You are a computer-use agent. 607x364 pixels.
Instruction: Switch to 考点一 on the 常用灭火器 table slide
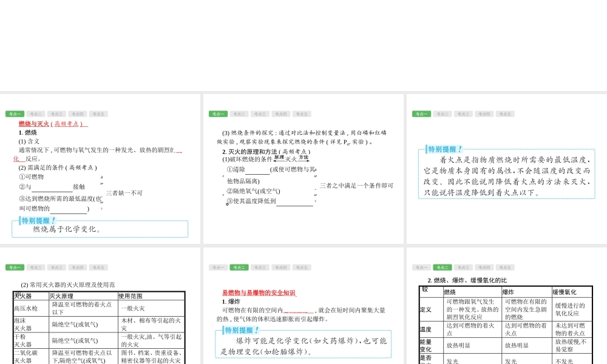(15, 268)
